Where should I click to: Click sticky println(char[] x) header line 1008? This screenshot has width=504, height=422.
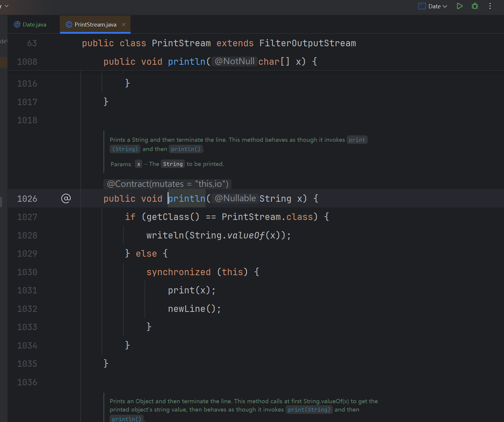(x=256, y=62)
